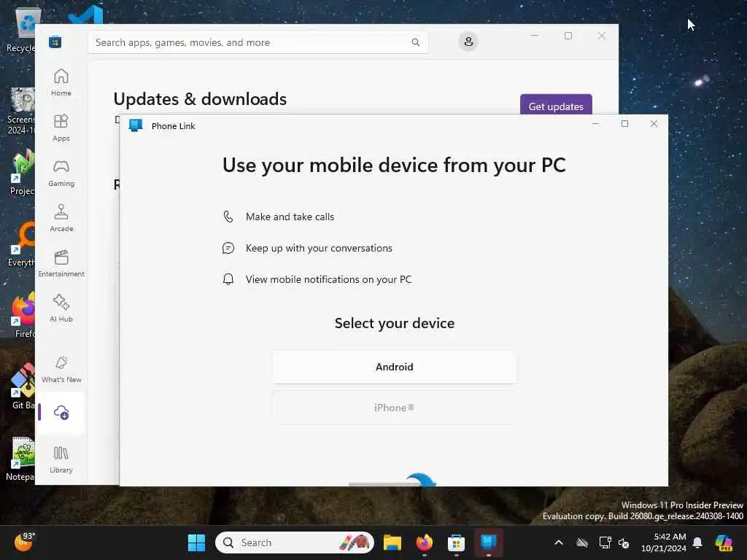This screenshot has height=560, width=747.
Task: Click Updates & downloads heading in Store
Action: click(200, 99)
